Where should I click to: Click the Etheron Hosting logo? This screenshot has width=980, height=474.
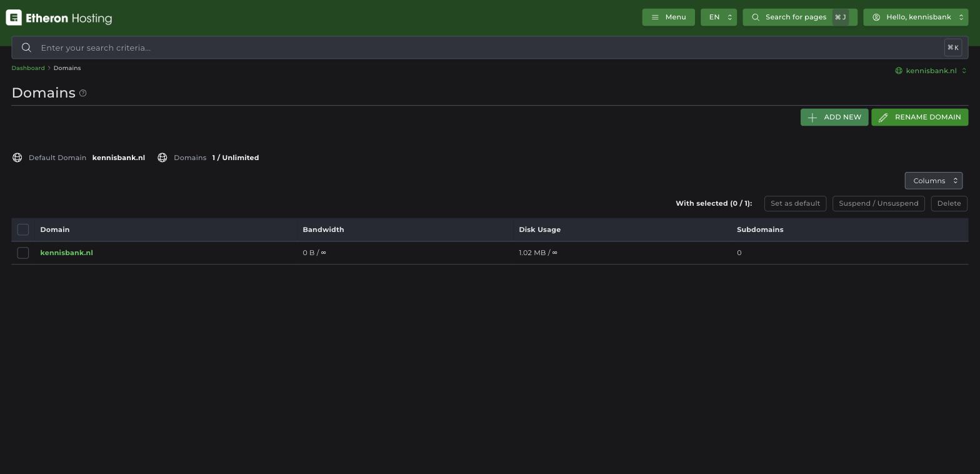(x=59, y=18)
